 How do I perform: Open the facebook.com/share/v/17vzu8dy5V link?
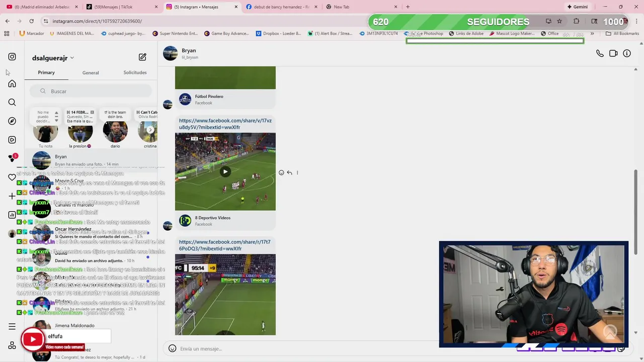(225, 124)
